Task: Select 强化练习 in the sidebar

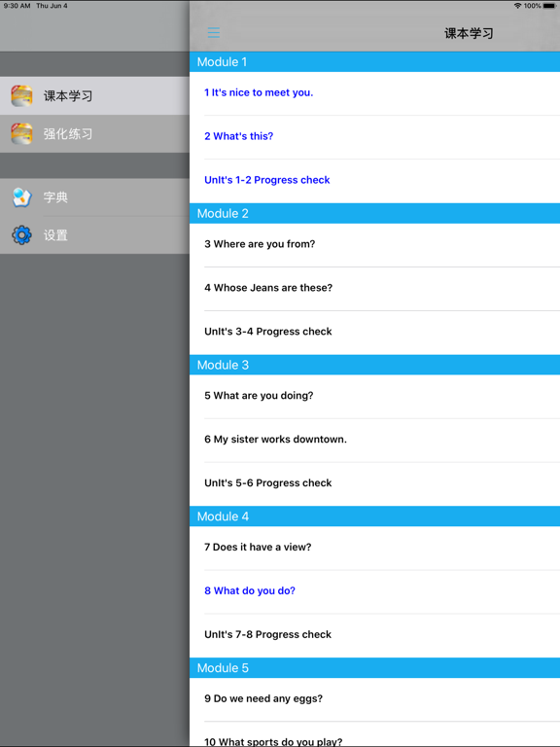Action: (x=94, y=134)
